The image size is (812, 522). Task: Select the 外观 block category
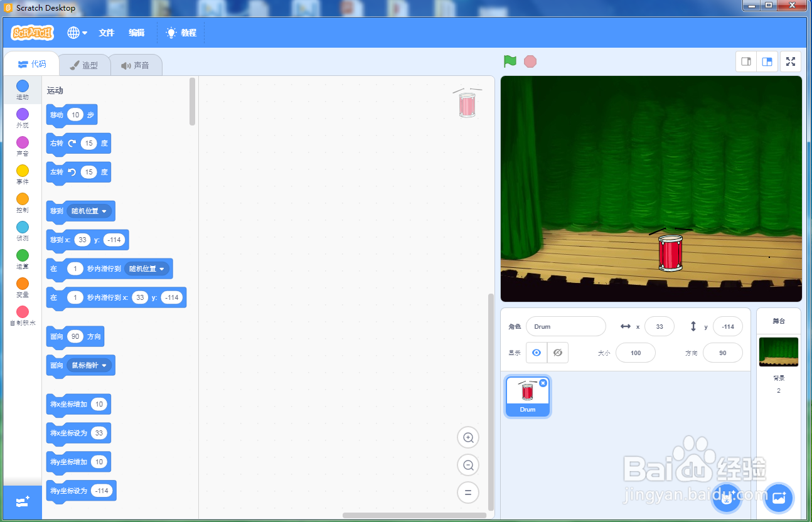23,119
